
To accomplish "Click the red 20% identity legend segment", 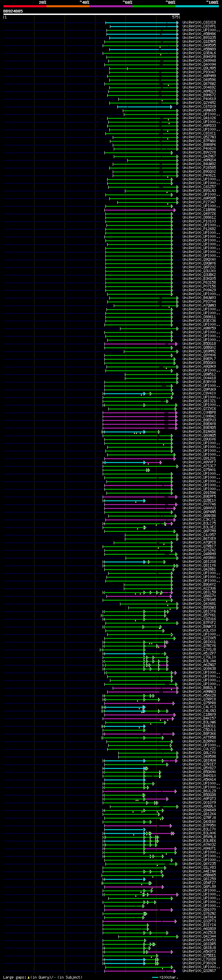I will coord(25,6).
